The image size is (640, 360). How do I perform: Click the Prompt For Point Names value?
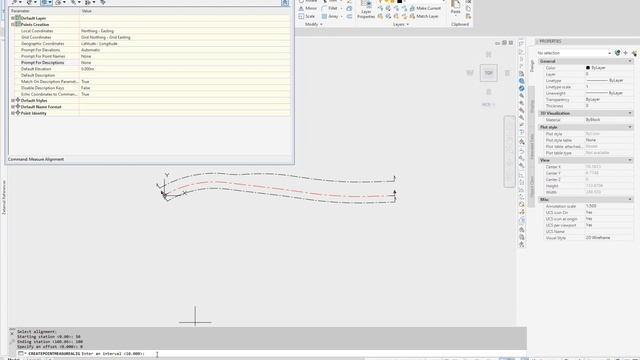point(86,56)
